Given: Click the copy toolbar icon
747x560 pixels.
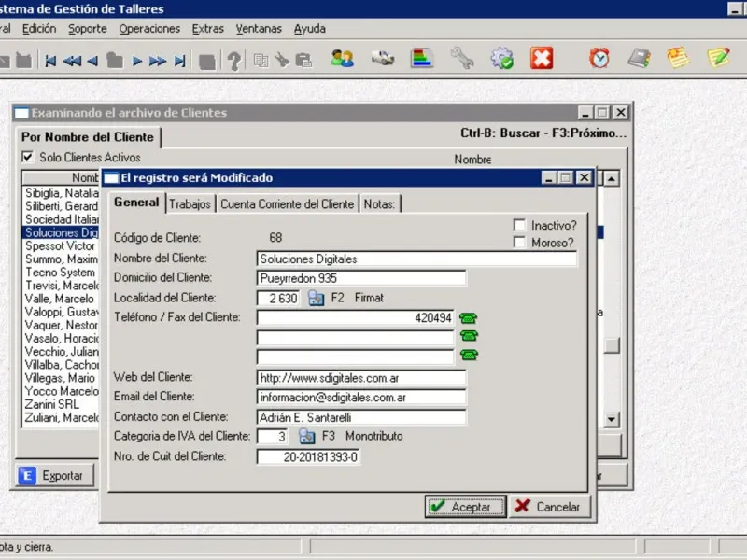Looking at the screenshot, I should pyautogui.click(x=261, y=61).
